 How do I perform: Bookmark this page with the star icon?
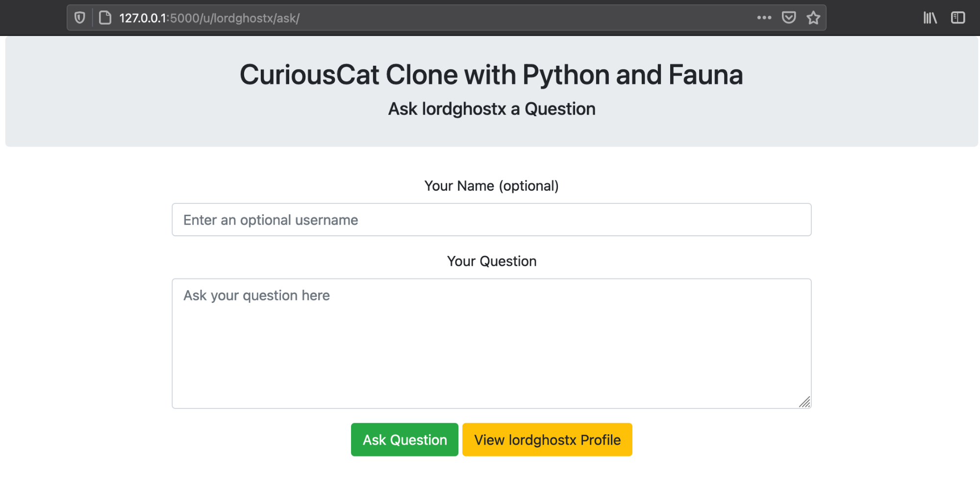[x=813, y=18]
